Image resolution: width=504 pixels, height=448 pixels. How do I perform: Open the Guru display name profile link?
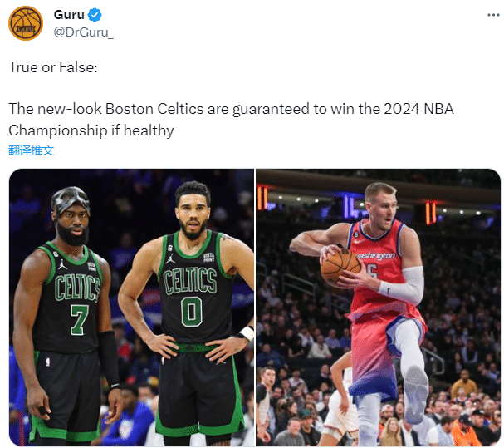pos(69,15)
